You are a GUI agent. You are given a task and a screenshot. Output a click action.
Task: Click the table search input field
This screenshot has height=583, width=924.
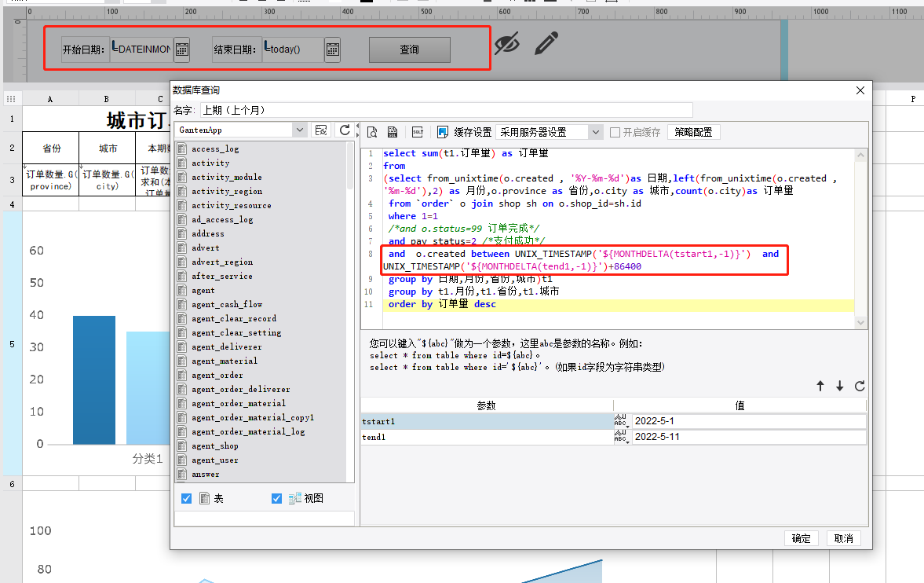click(x=265, y=519)
